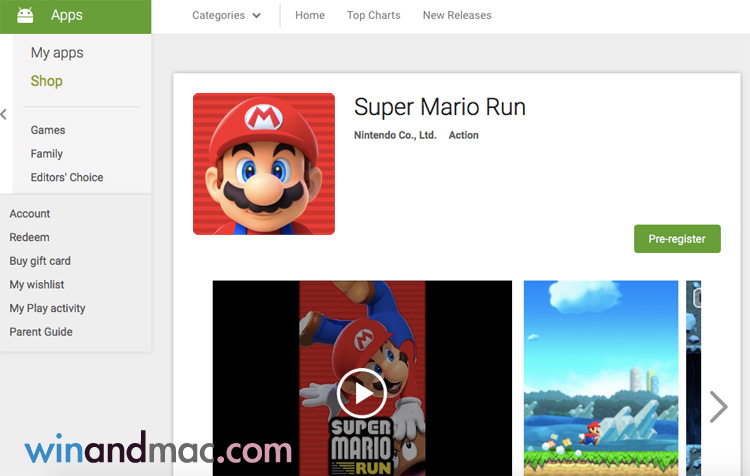Screen dimensions: 750x476
Task: Open New Releases tab
Action: (x=457, y=16)
